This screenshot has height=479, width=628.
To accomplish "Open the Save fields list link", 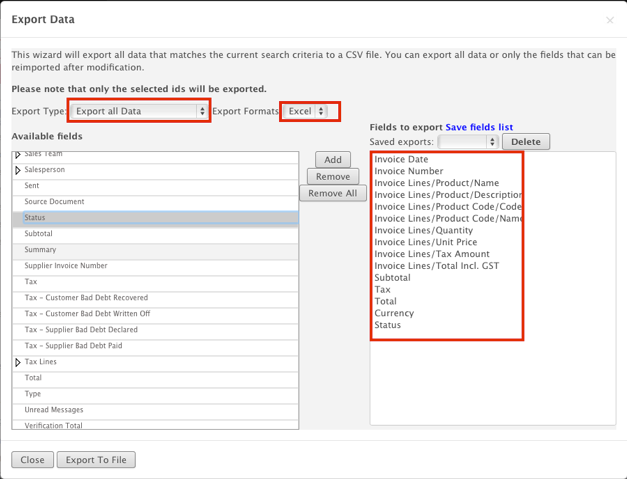I will [479, 128].
